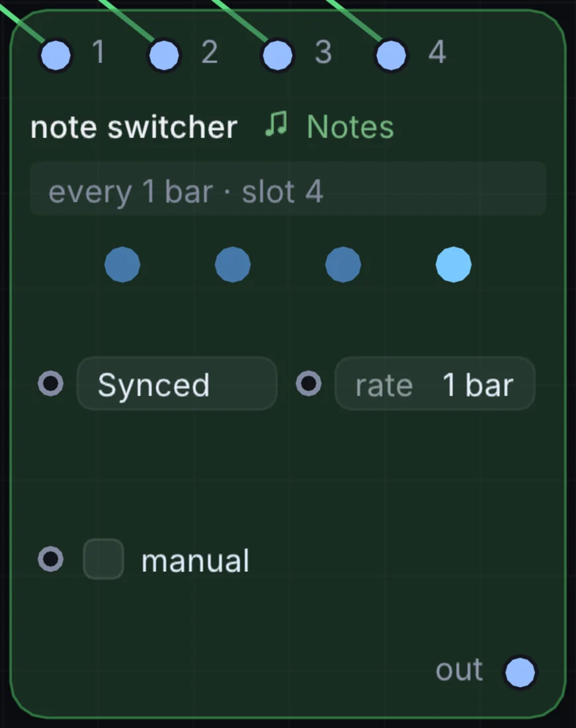This screenshot has width=576, height=728.
Task: Click the 'every 1 bar · slot 4' status
Action: (x=288, y=189)
